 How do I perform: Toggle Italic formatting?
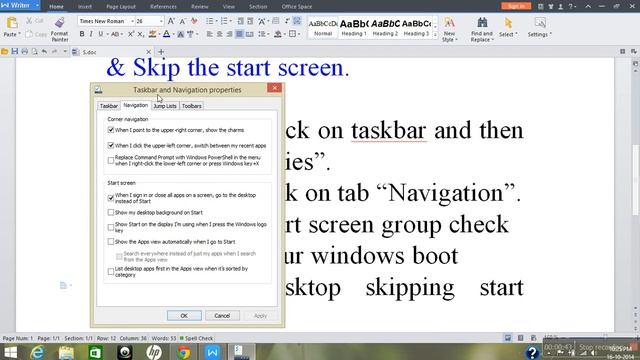pos(91,34)
